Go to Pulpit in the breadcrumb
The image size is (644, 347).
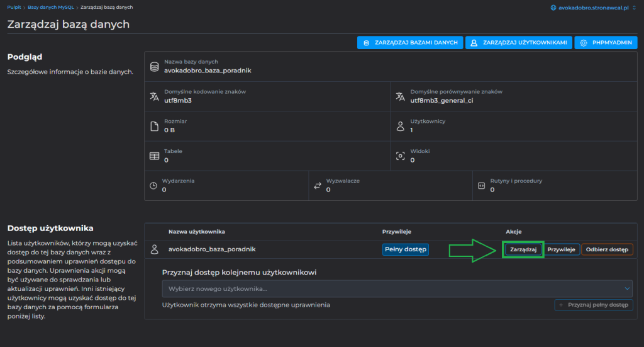[14, 7]
